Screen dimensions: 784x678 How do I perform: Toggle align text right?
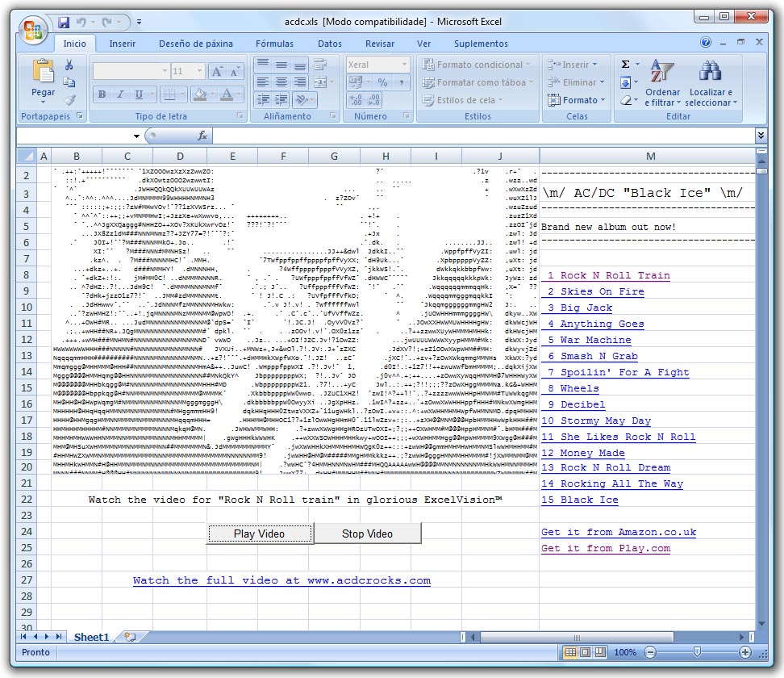click(x=299, y=82)
